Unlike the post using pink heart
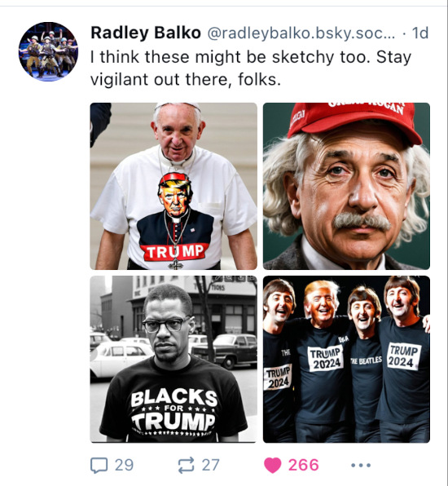The height and width of the screenshot is (486, 448). click(272, 465)
